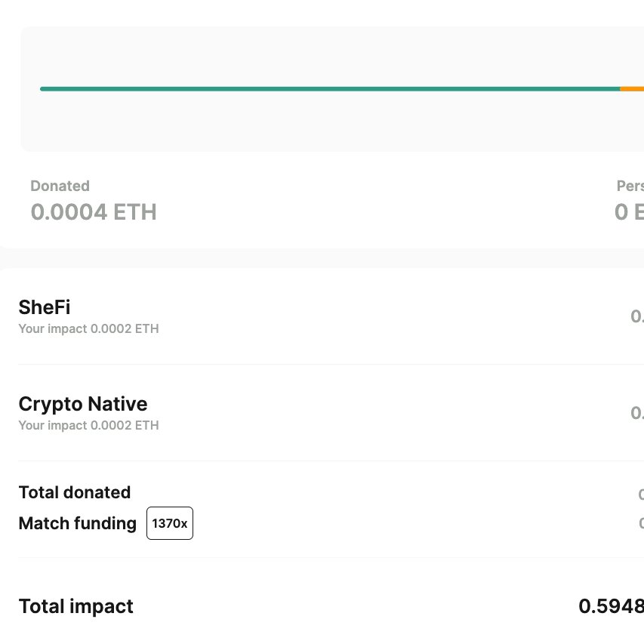The image size is (644, 644).
Task: Click the 0.5948 total impact value
Action: [x=611, y=606]
